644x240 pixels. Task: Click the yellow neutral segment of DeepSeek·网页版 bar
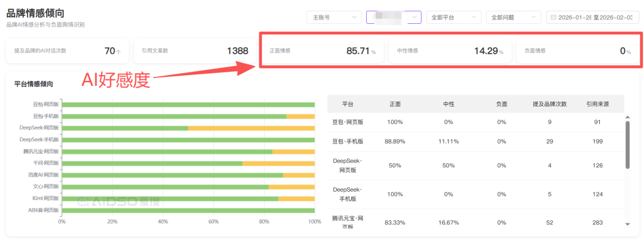[251, 128]
